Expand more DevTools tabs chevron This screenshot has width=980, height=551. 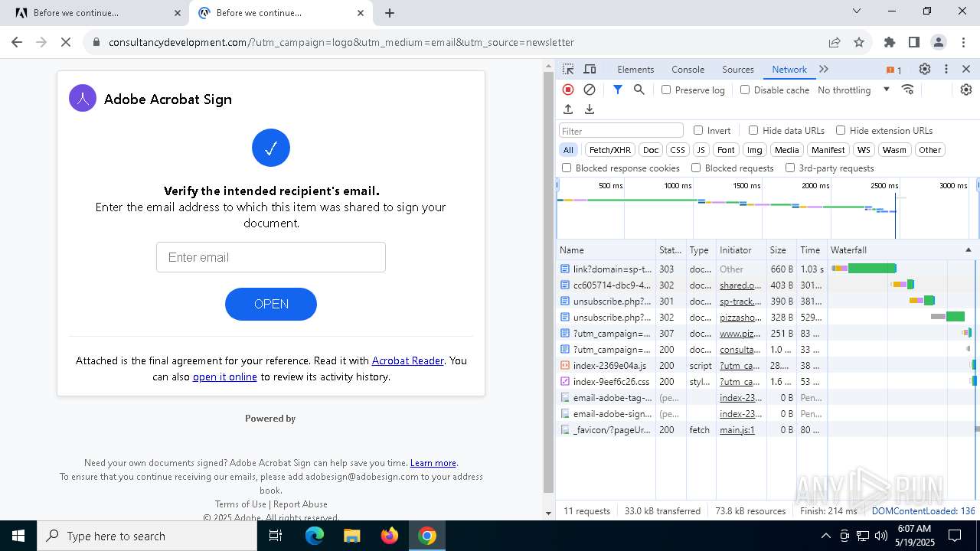824,69
